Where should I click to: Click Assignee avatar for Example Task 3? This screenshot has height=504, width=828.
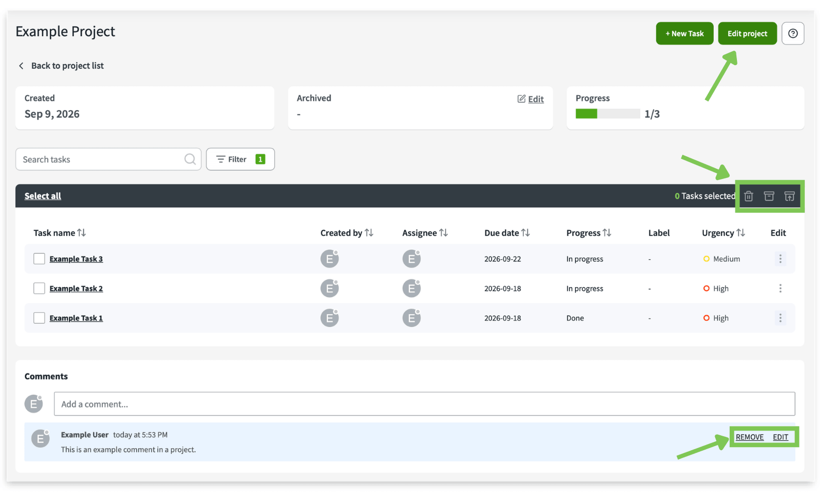coord(411,258)
